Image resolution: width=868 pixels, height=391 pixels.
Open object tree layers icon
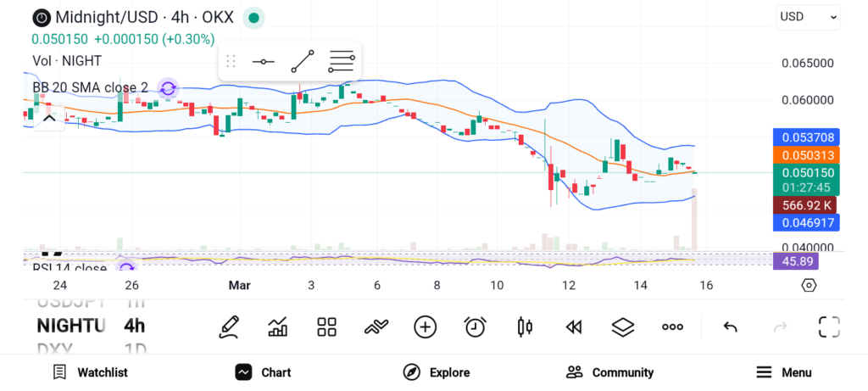pos(623,327)
